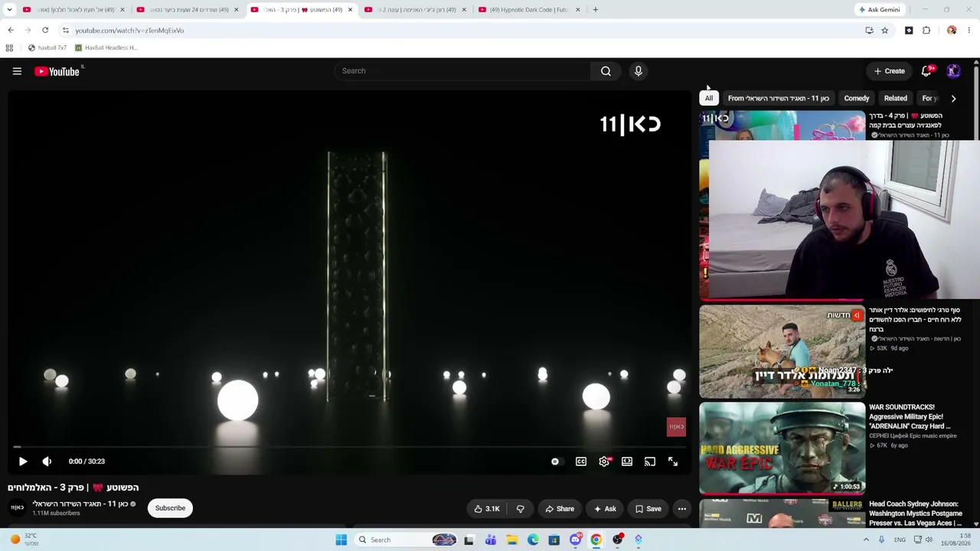
Task: Open Ask Gemini in Chrome
Action: (x=879, y=10)
